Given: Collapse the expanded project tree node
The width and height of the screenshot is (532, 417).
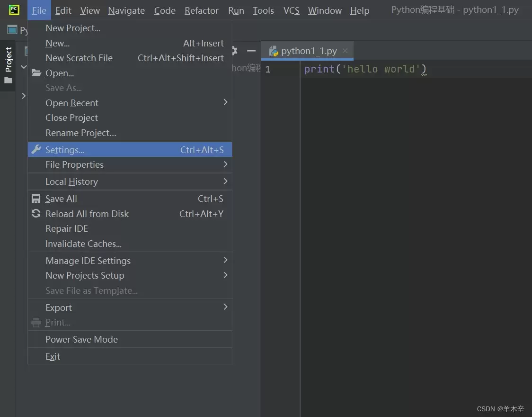Looking at the screenshot, I should pyautogui.click(x=23, y=66).
